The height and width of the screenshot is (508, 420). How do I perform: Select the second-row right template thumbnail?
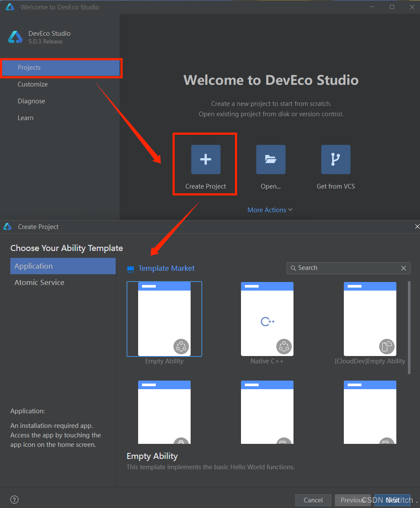(x=370, y=412)
